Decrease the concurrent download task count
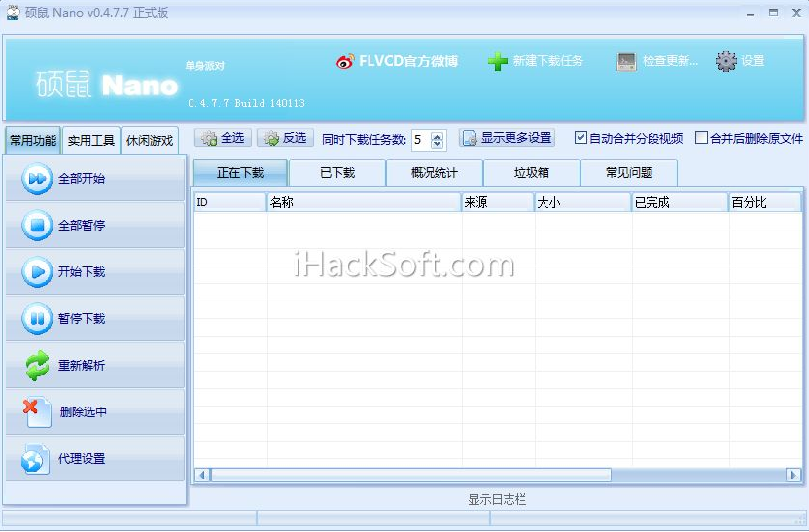 click(437, 144)
